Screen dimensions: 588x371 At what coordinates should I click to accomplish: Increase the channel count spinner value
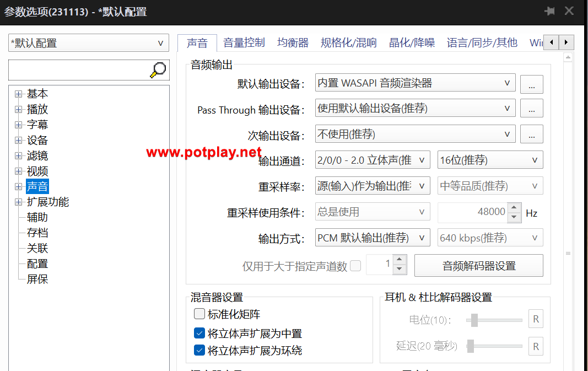tap(400, 259)
